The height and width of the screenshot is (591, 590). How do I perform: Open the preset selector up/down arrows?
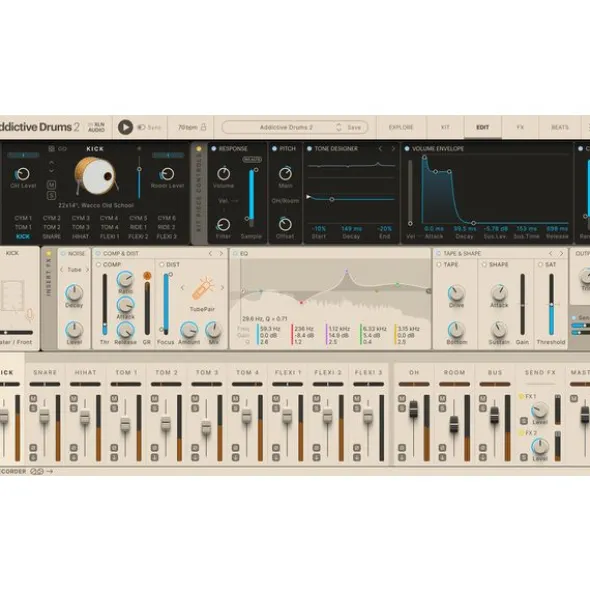point(339,127)
